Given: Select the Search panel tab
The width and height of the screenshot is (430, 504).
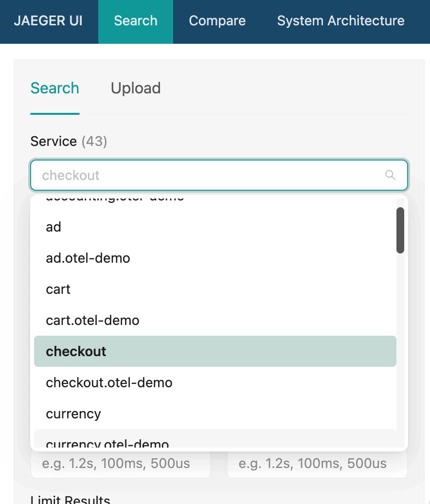Looking at the screenshot, I should (55, 88).
